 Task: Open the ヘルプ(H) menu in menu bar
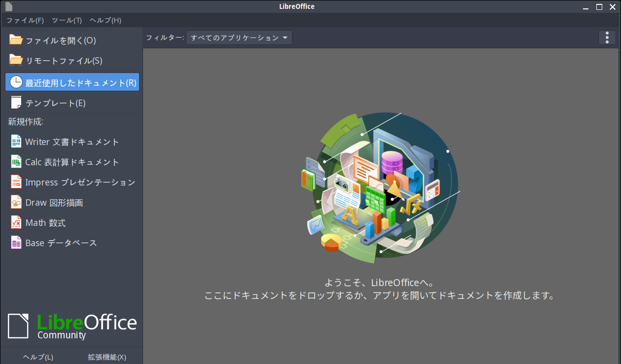pos(105,20)
